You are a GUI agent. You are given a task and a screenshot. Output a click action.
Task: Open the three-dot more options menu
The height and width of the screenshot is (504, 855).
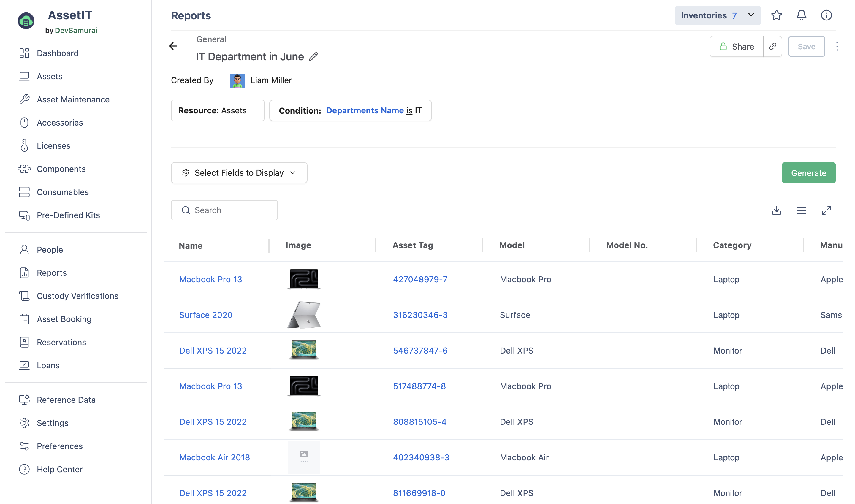click(837, 47)
